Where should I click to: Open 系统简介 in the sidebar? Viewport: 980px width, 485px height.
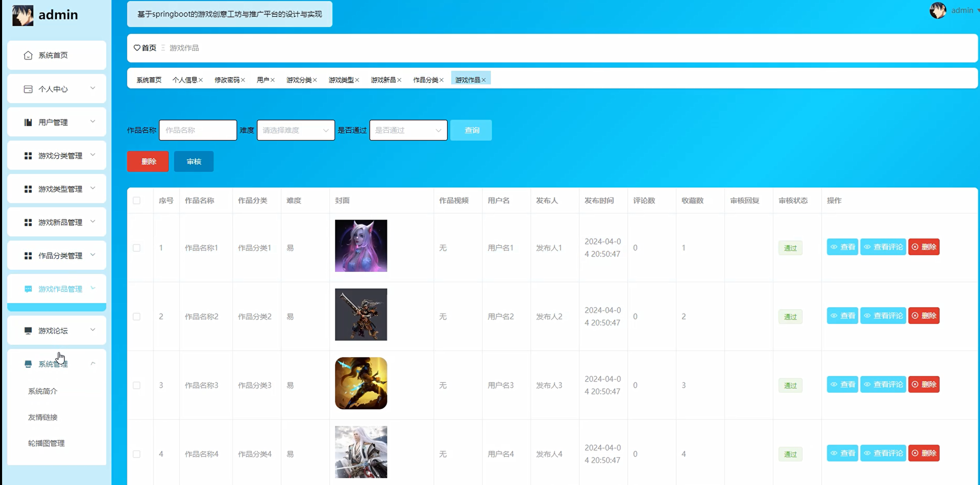coord(43,392)
